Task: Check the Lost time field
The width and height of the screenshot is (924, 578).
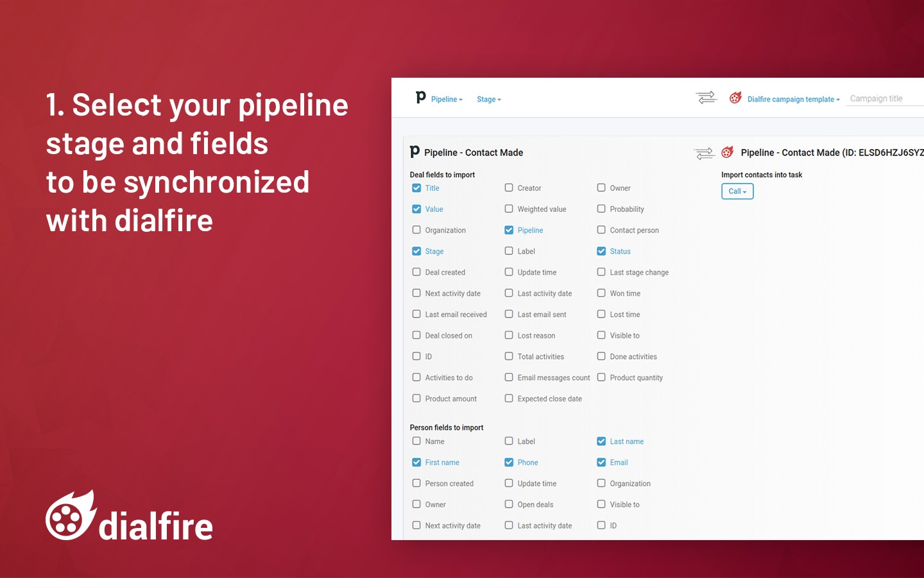Action: click(601, 315)
